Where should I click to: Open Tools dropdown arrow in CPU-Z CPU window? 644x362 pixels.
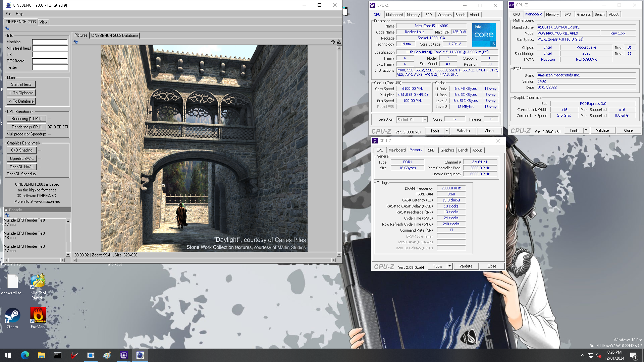pyautogui.click(x=447, y=131)
